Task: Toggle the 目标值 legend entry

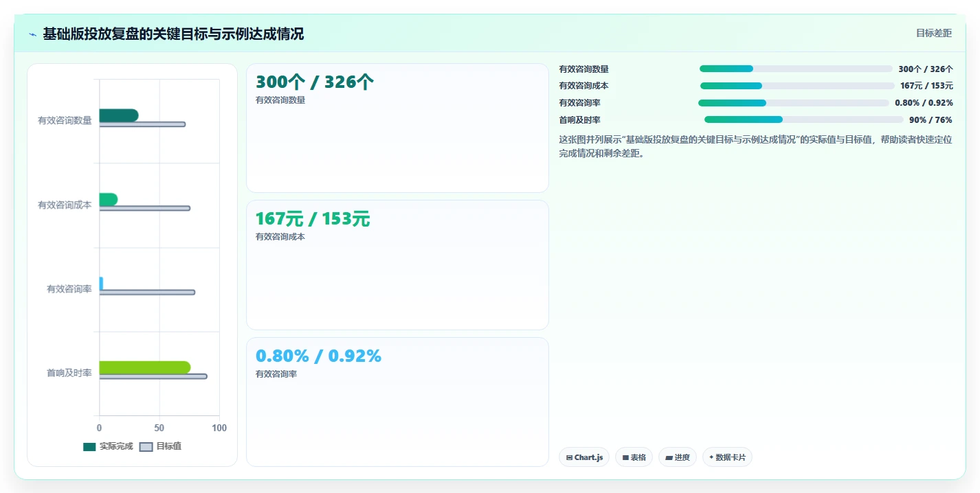Action: tap(161, 446)
